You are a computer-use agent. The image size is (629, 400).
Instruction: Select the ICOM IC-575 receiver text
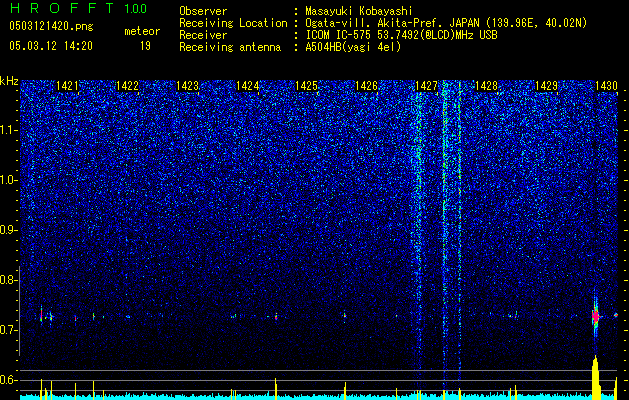click(x=401, y=35)
